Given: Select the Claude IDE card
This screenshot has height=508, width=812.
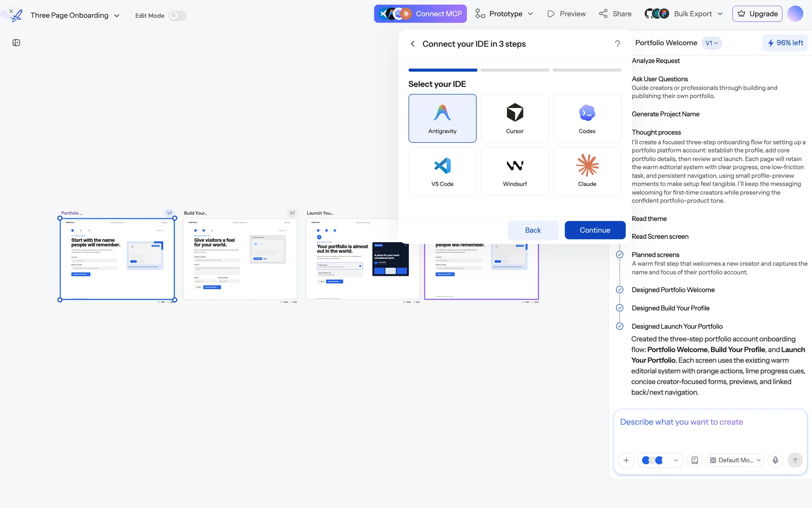Looking at the screenshot, I should coord(587,171).
